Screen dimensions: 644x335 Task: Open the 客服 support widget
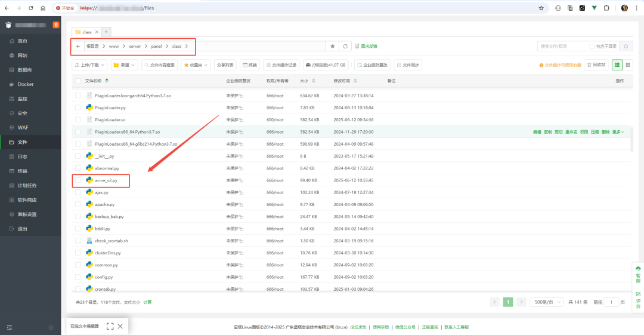click(638, 275)
